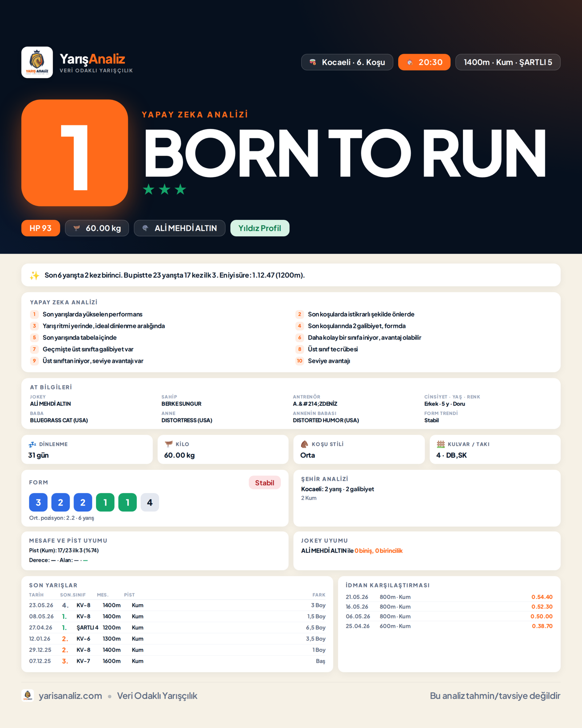
Task: Click the ŞARTLI 4 class in 27.04.26 row
Action: [x=87, y=628]
